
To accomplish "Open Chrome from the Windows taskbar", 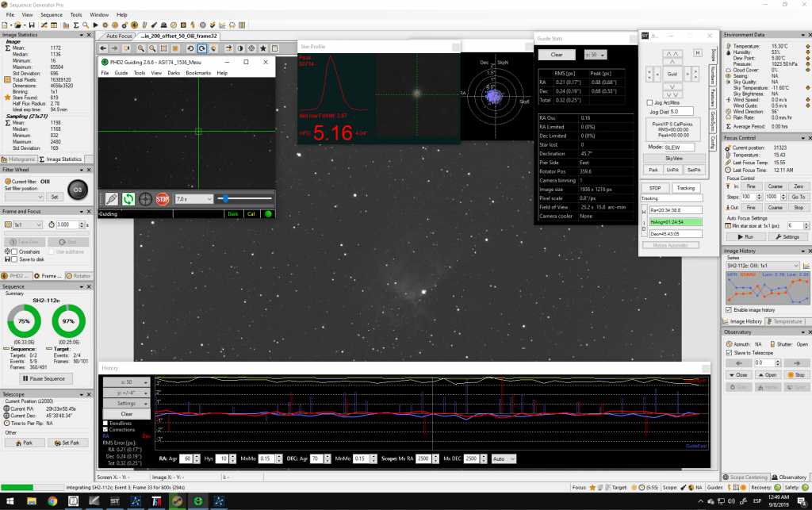I will pos(52,501).
